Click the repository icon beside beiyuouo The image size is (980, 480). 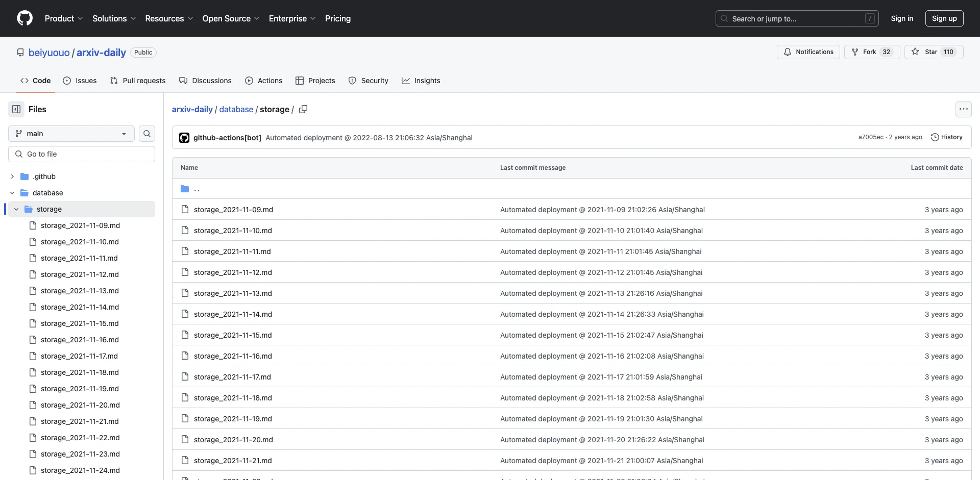[x=20, y=53]
